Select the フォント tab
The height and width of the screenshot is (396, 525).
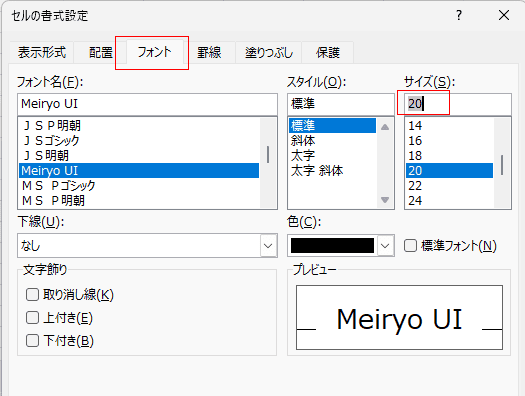[x=154, y=52]
